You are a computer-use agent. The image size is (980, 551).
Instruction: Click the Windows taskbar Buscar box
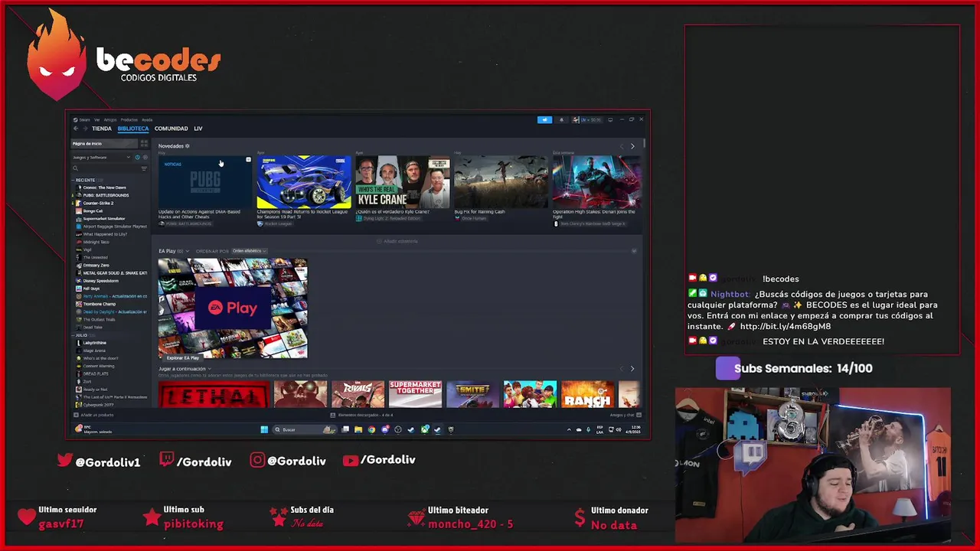coord(304,429)
